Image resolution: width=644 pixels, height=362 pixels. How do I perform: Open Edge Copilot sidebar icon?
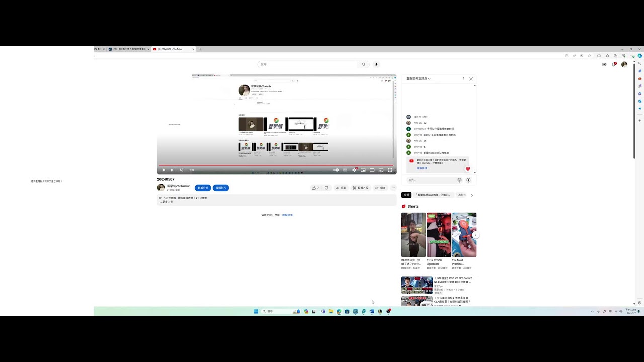[640, 56]
